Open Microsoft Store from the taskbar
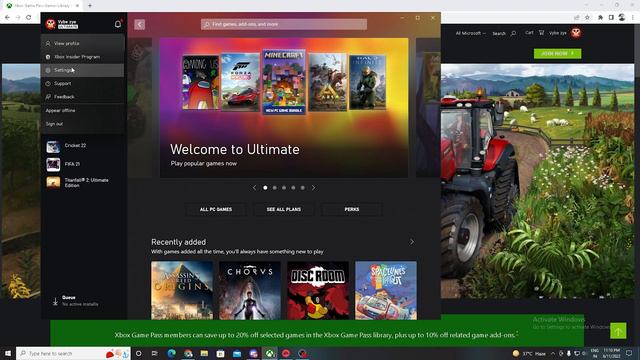The height and width of the screenshot is (360, 640). [220, 353]
